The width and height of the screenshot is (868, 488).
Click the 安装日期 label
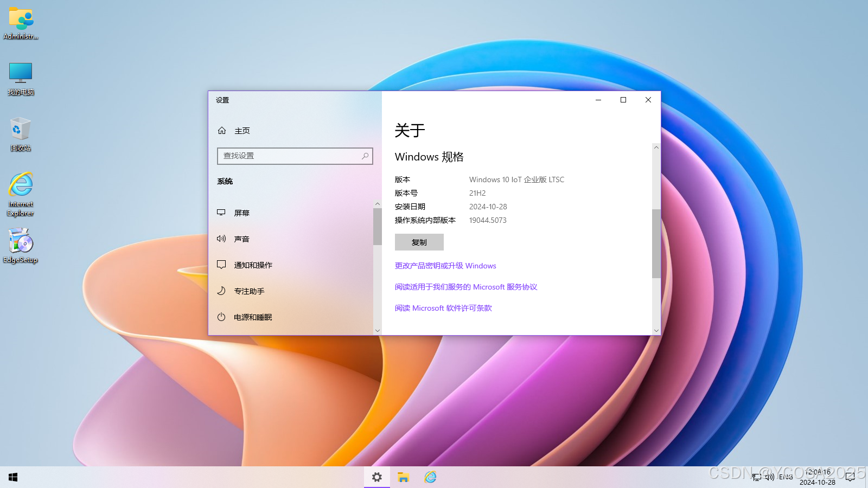(410, 207)
